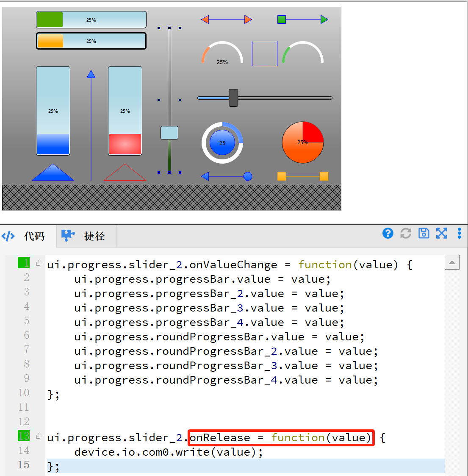Maximize code editor with the expand arrows icon
Image resolution: width=468 pixels, height=476 pixels.
click(442, 233)
